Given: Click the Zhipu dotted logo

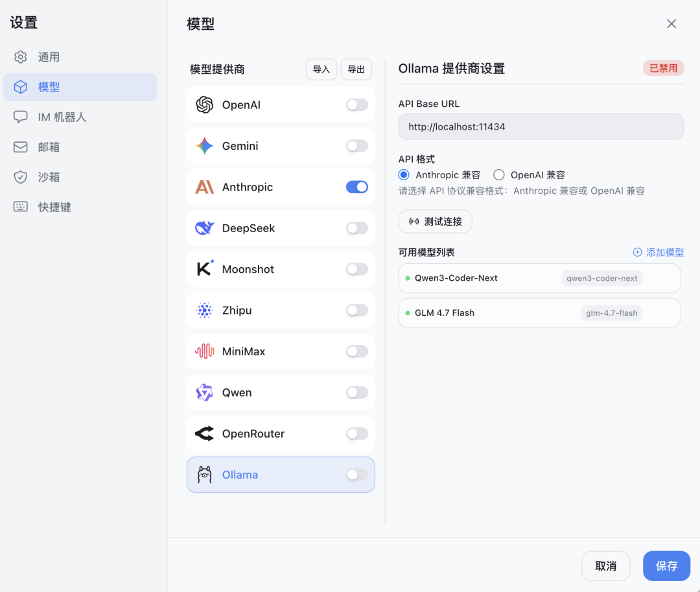Looking at the screenshot, I should [204, 311].
